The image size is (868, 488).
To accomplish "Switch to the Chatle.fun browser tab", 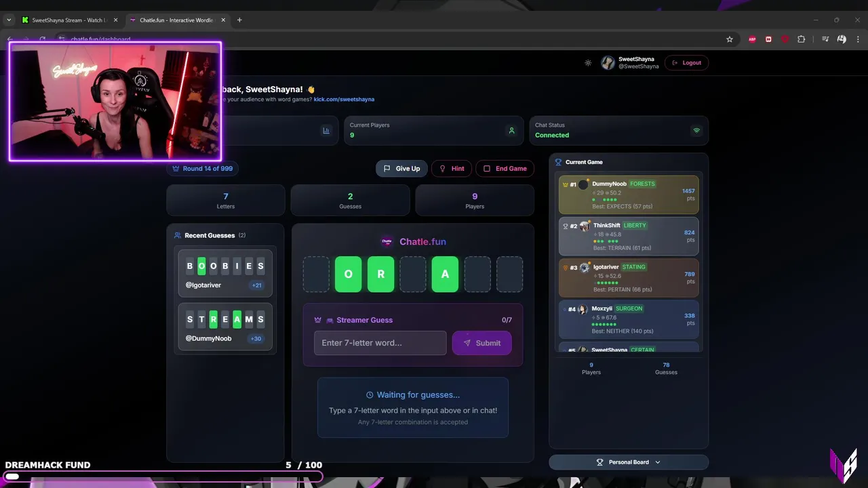I will (178, 20).
